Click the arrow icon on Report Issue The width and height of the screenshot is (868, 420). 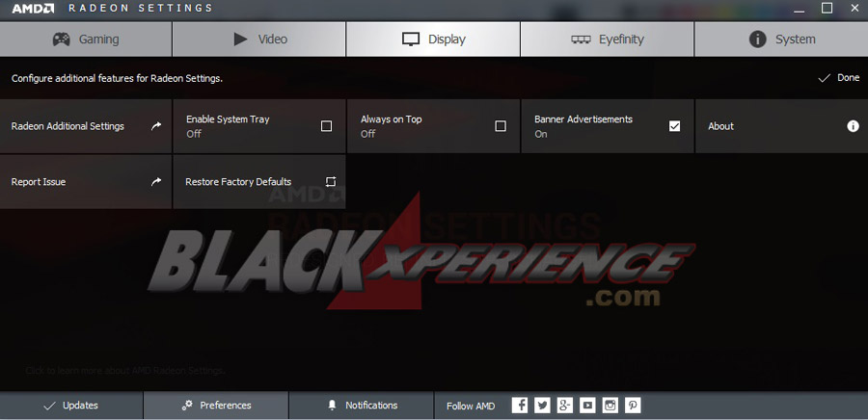click(x=156, y=181)
